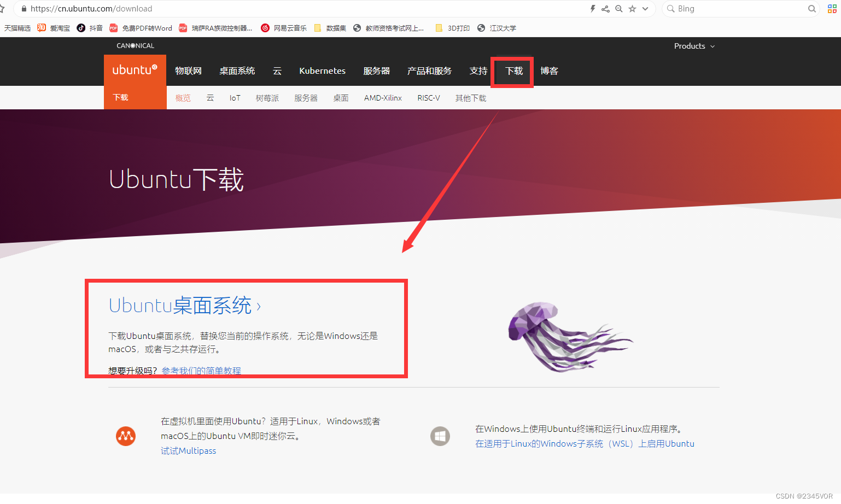Open the 参考我们的简单教程 link

(201, 371)
